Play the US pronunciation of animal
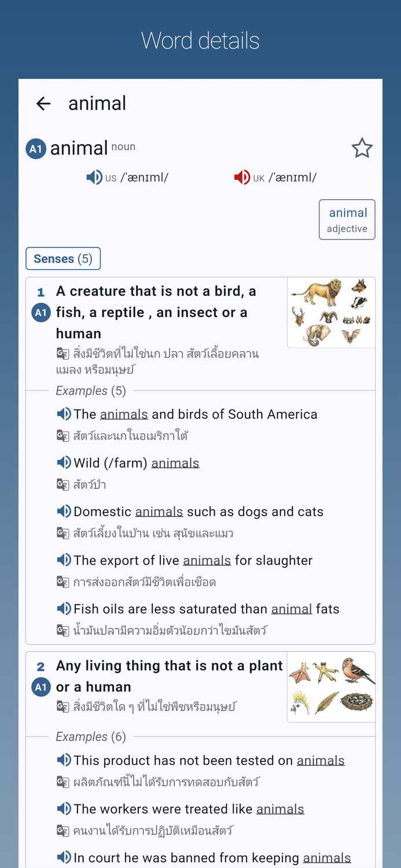 [x=94, y=177]
